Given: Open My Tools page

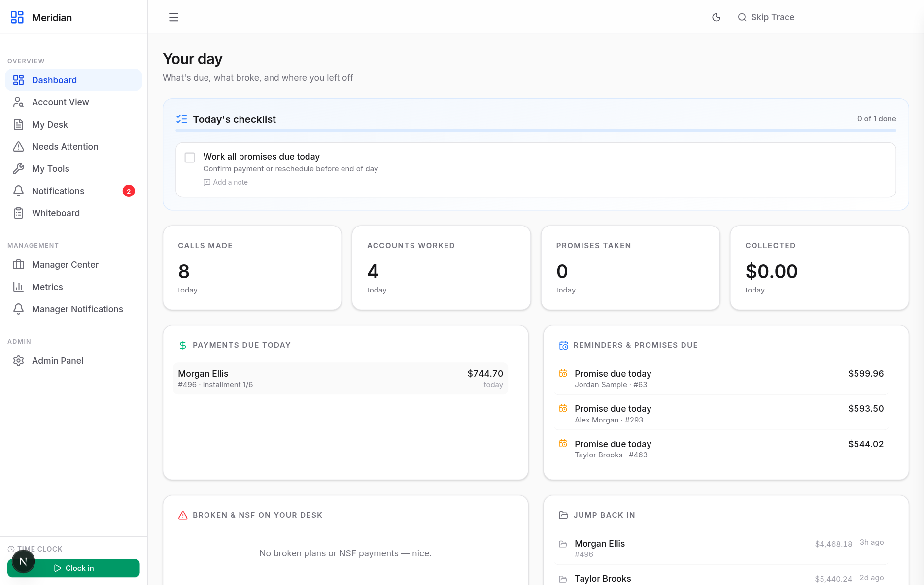Looking at the screenshot, I should pyautogui.click(x=73, y=168).
